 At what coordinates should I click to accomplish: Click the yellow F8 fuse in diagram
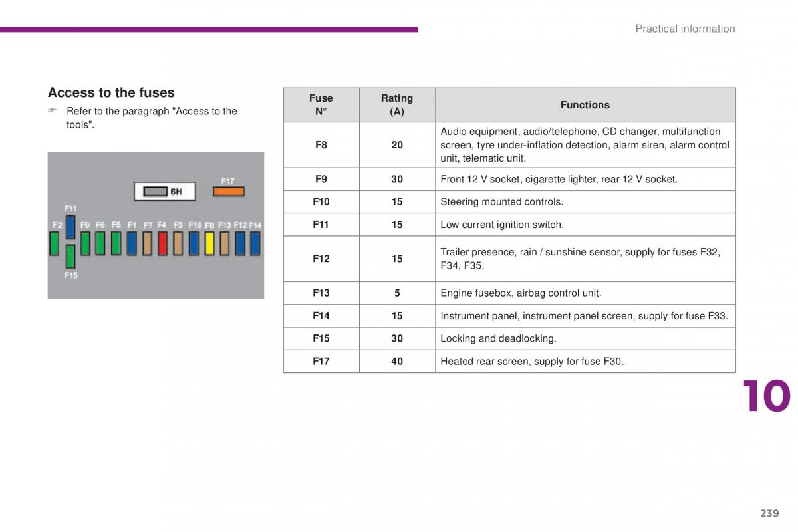tap(209, 243)
